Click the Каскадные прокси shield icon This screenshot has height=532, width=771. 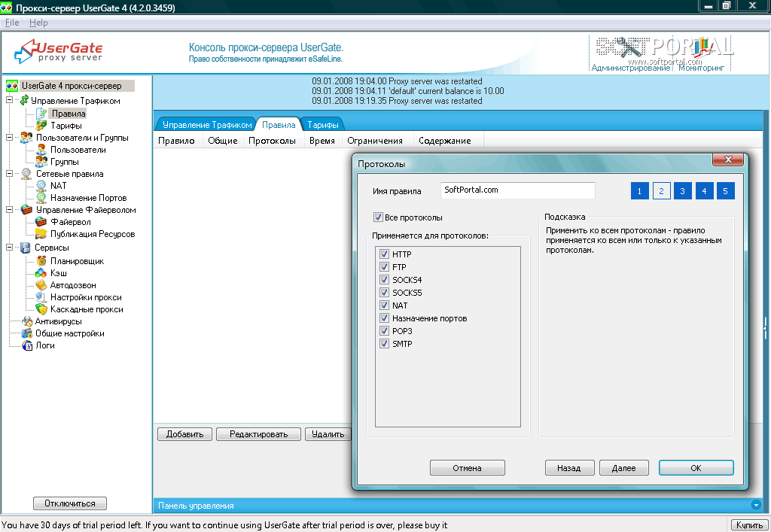pyautogui.click(x=41, y=309)
